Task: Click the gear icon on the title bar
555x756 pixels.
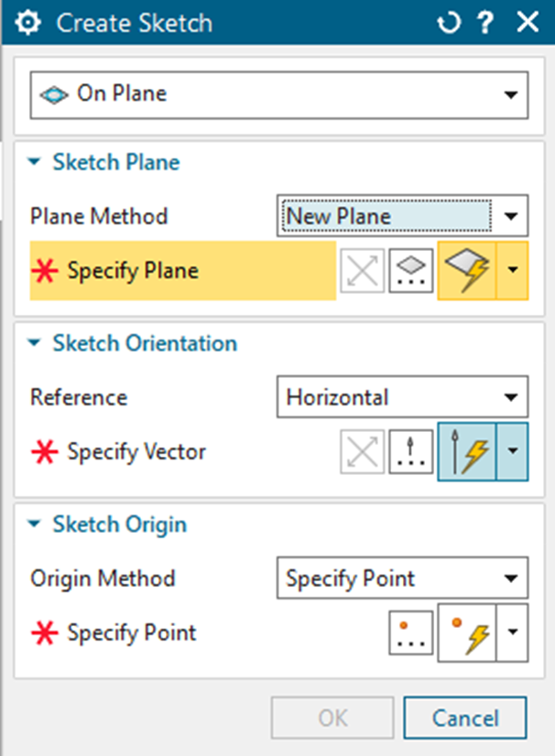Action: (27, 21)
